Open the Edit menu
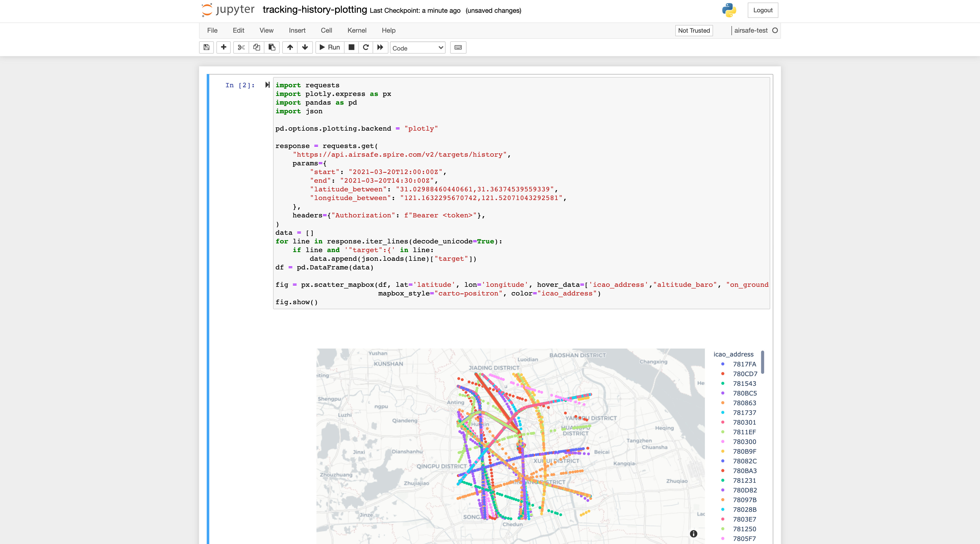Image resolution: width=980 pixels, height=544 pixels. click(239, 30)
